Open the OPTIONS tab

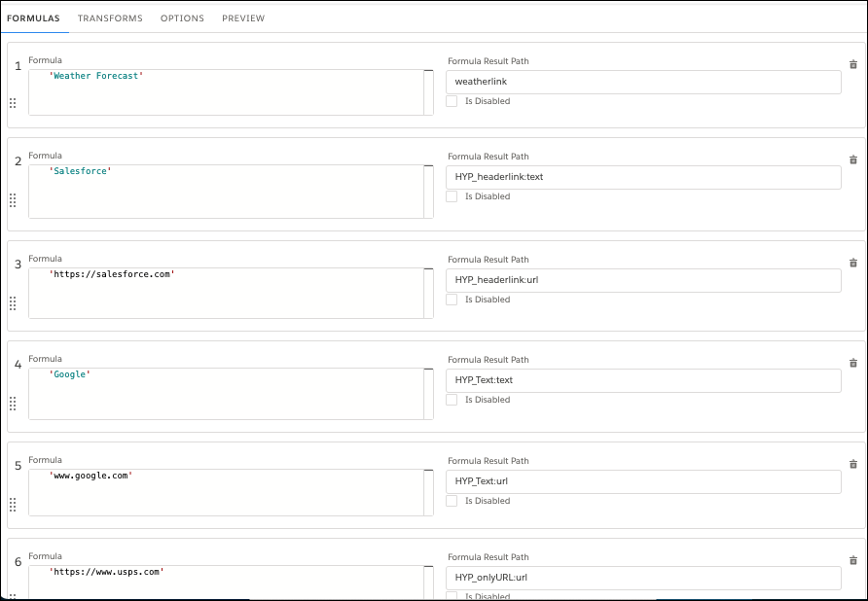point(182,18)
